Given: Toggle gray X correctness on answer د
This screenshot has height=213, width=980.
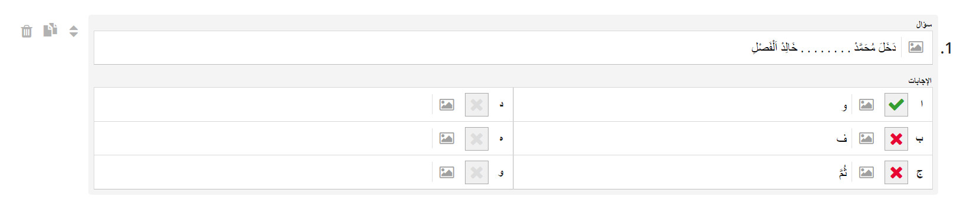Looking at the screenshot, I should (x=477, y=105).
